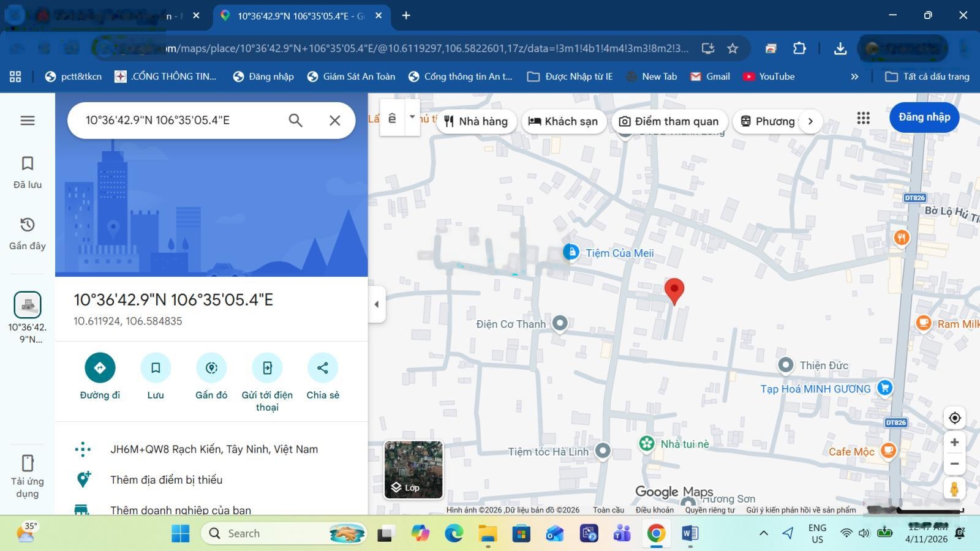Select the recent 10°36'42.9"N sidebar item
The image size is (980, 551).
tap(28, 318)
